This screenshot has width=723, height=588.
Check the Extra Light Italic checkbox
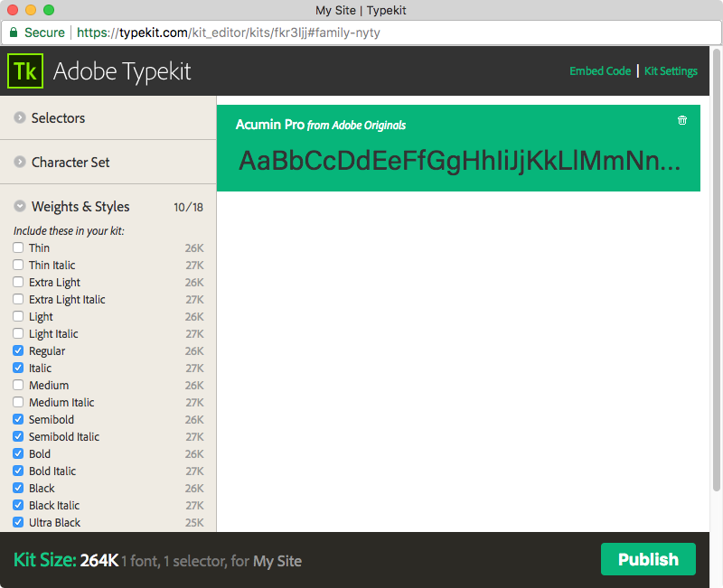point(18,299)
